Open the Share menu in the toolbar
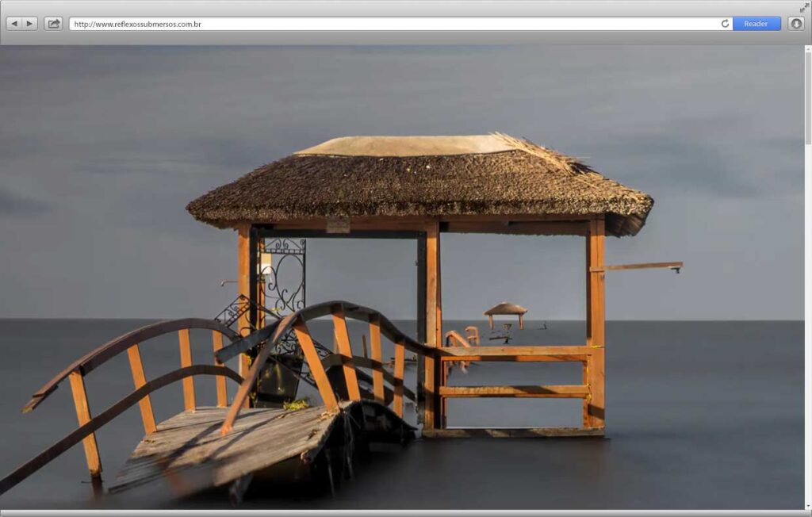 (x=53, y=24)
